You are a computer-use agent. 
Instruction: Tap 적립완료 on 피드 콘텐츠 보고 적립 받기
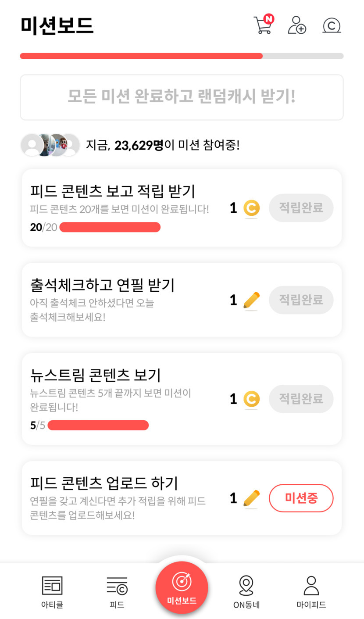[301, 208]
